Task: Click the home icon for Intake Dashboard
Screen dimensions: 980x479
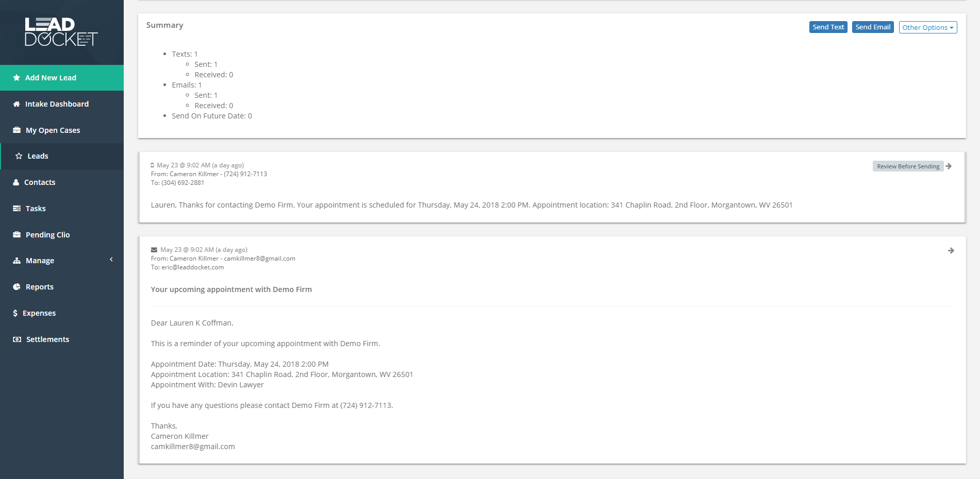Action: pos(16,104)
